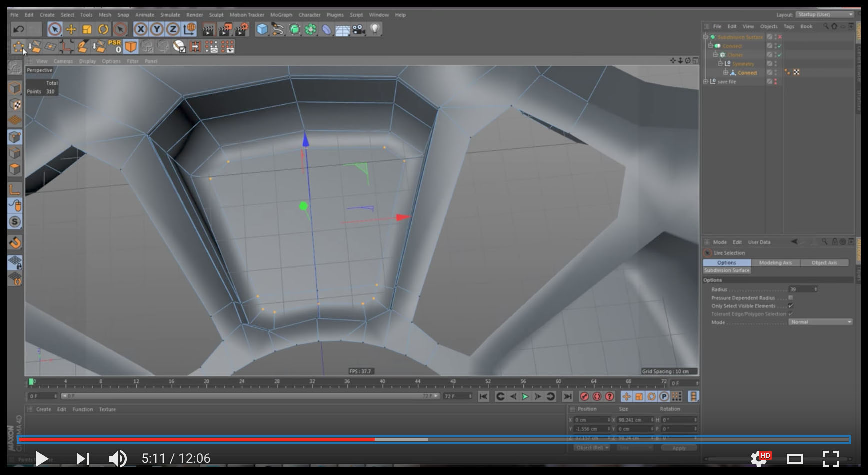Screen dimensions: 868x475
Task: Collapse the Cloner tree node
Action: coord(715,55)
